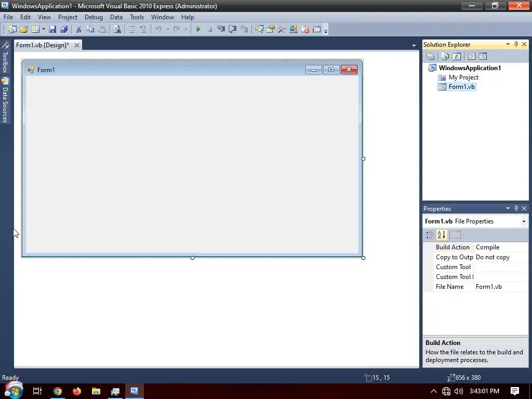This screenshot has width=532, height=399.
Task: Toggle Show All Files in Solution Explorer
Action: 445,56
